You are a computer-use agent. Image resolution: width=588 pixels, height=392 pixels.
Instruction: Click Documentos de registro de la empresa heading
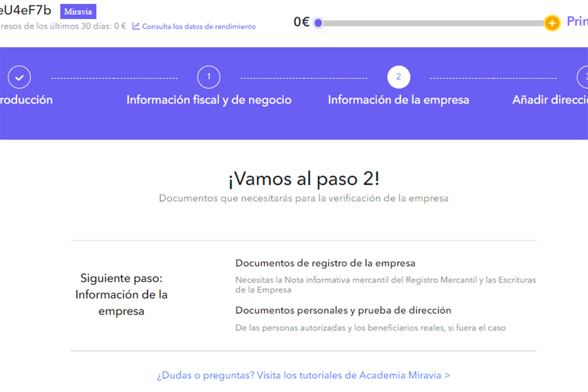pyautogui.click(x=325, y=263)
